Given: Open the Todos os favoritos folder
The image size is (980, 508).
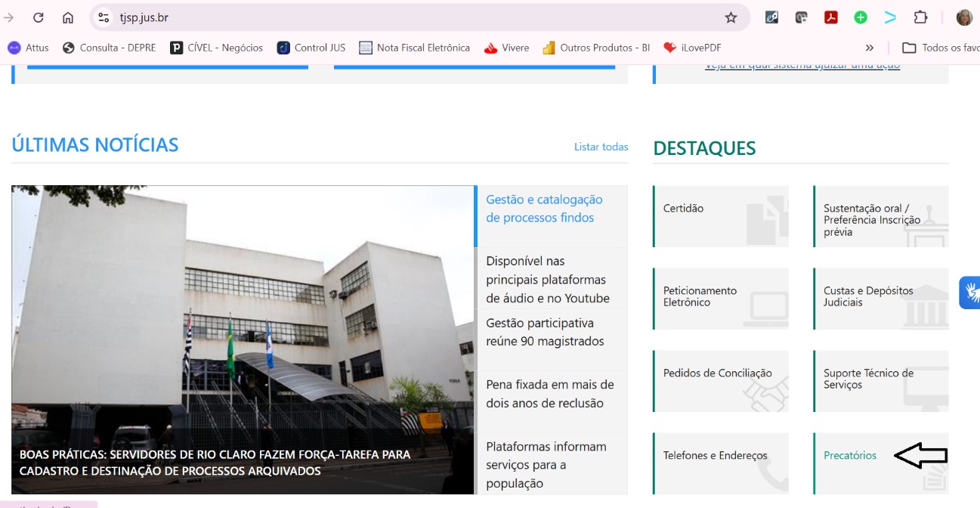Looking at the screenshot, I should coord(941,48).
